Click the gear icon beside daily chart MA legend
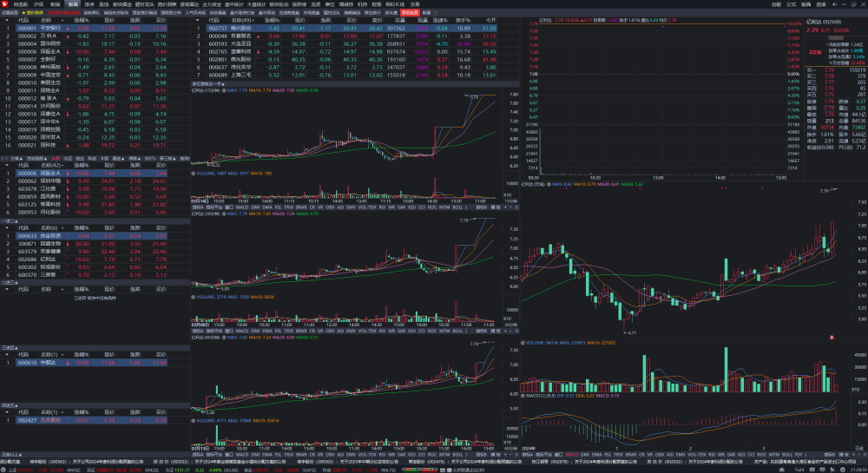 coord(549,184)
